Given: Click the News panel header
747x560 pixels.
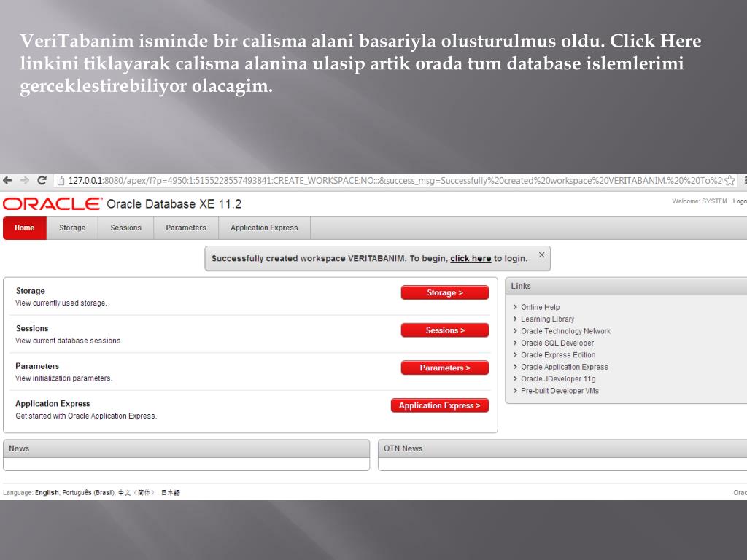Looking at the screenshot, I should click(186, 448).
